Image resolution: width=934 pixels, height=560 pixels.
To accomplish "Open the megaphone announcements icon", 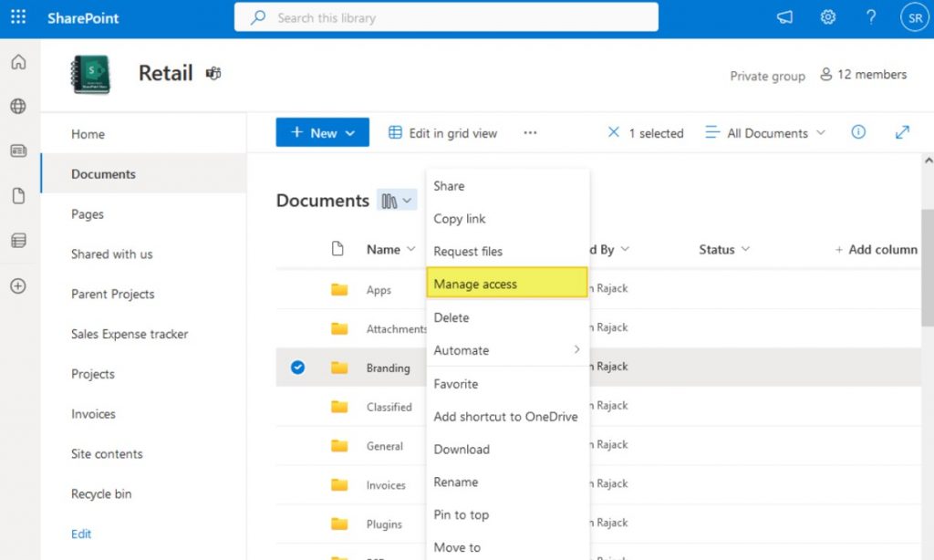I will pyautogui.click(x=784, y=16).
